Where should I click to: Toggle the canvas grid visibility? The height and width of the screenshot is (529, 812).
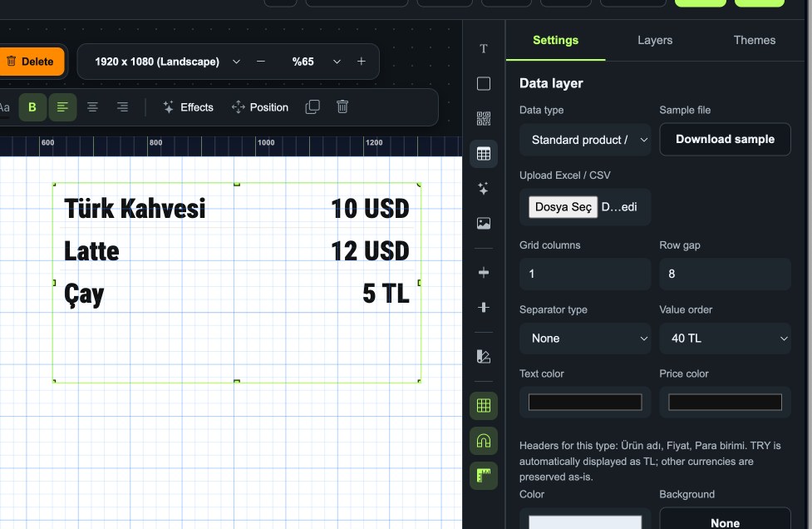click(x=484, y=406)
